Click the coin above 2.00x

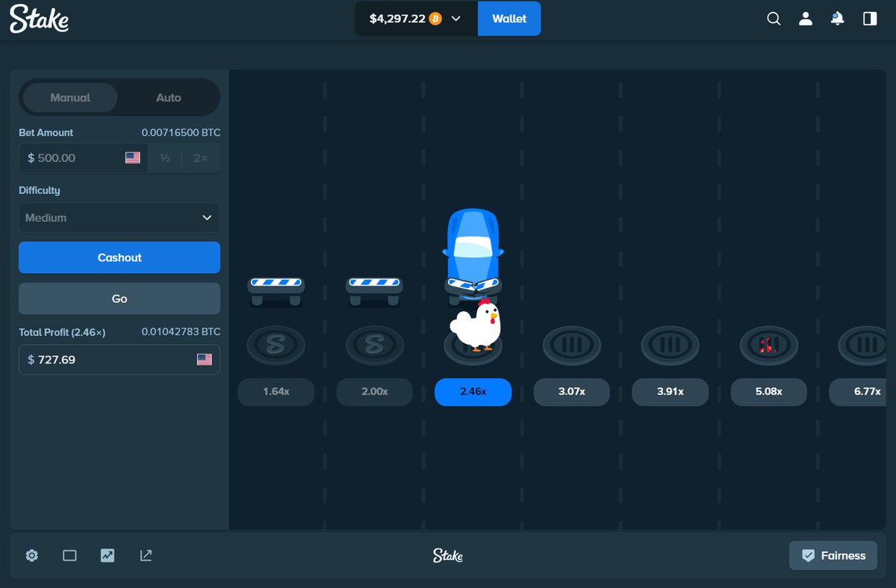click(x=374, y=345)
